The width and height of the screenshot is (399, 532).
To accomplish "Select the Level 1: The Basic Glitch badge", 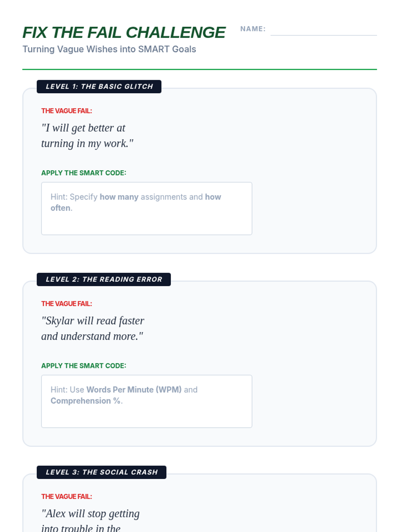I will click(x=99, y=86).
